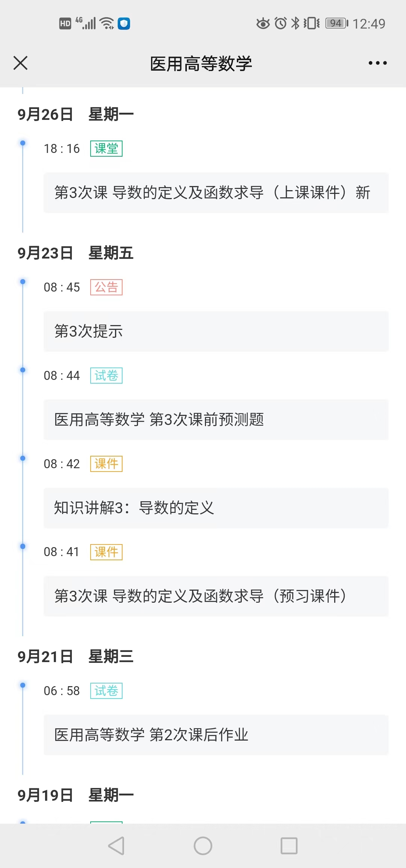Click the green 课堂 tag
This screenshot has width=406, height=868.
point(106,148)
